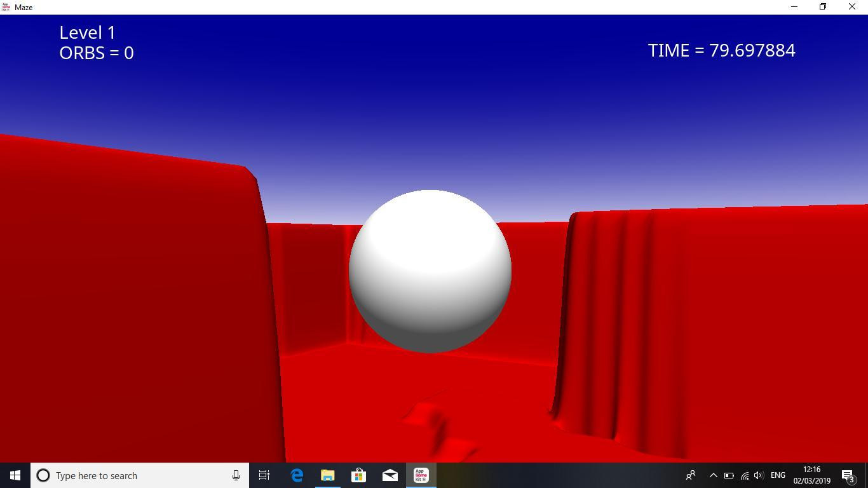Open the volume control icon

click(759, 475)
